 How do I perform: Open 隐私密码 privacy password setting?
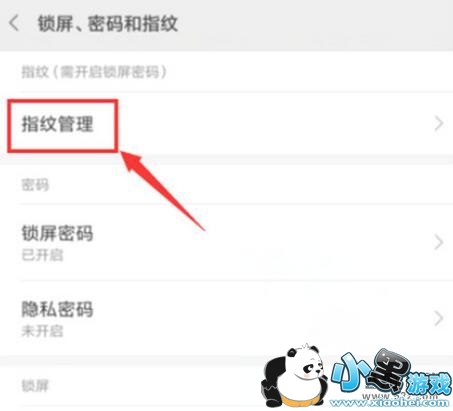(x=226, y=318)
